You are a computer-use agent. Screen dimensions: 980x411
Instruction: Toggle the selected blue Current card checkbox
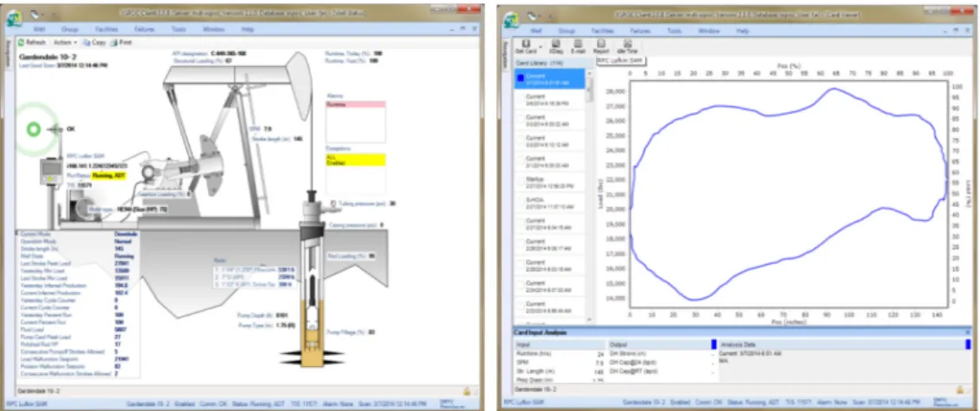[520, 78]
